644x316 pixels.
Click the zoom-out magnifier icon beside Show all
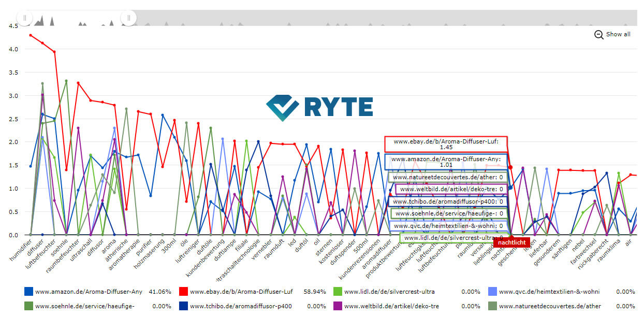(x=599, y=34)
